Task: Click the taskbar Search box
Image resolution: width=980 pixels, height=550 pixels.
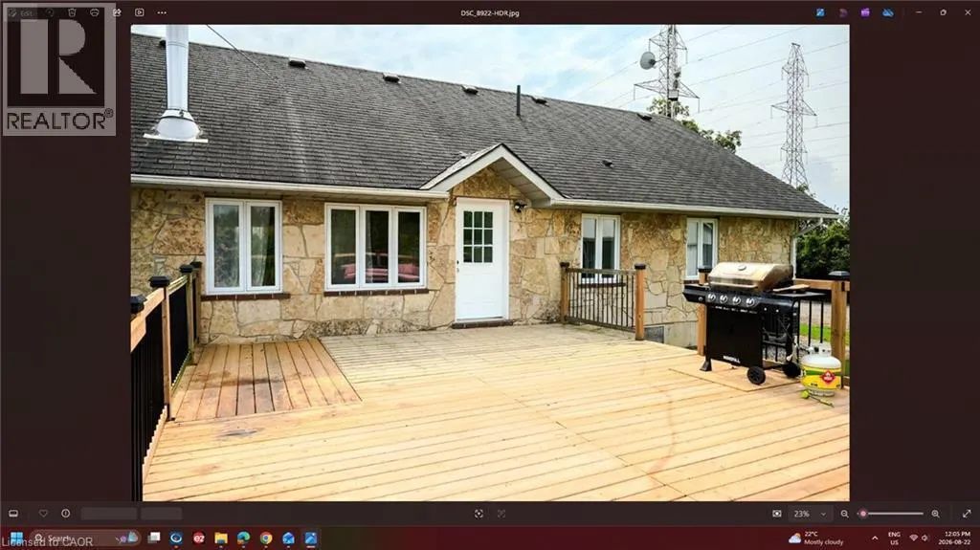Action: tap(85, 539)
